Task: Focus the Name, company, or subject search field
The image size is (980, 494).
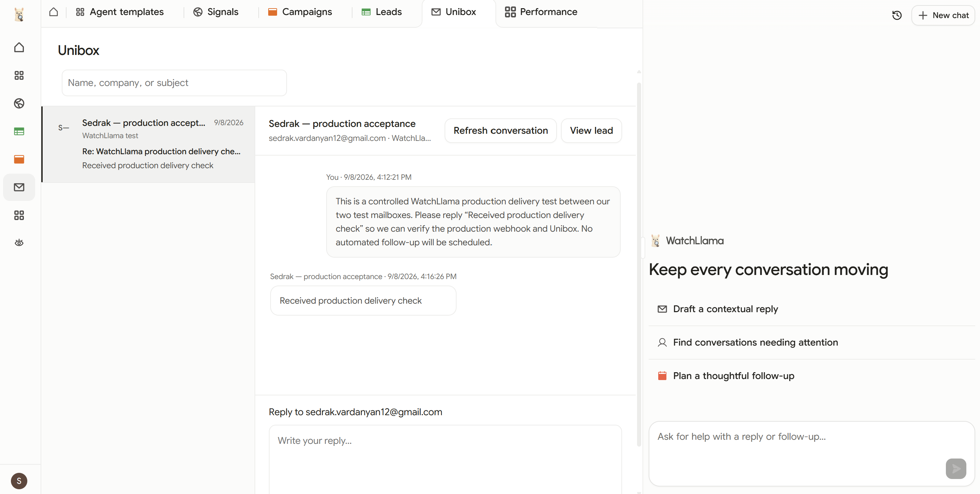Action: click(174, 83)
